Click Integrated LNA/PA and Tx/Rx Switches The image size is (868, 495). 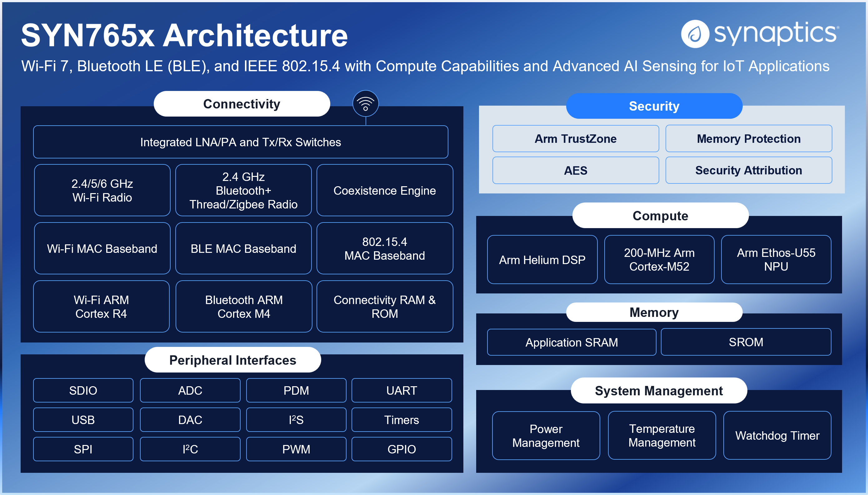point(240,142)
